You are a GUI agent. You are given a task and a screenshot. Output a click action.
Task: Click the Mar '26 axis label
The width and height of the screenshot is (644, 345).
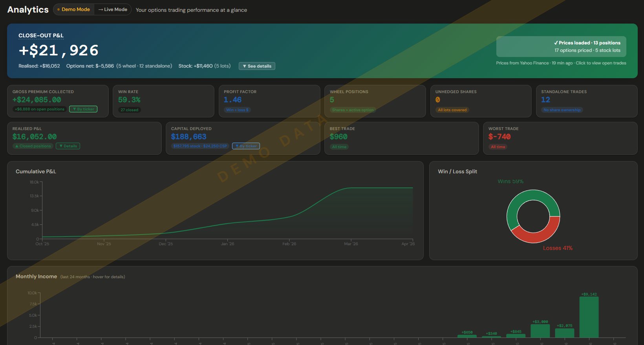coord(351,244)
